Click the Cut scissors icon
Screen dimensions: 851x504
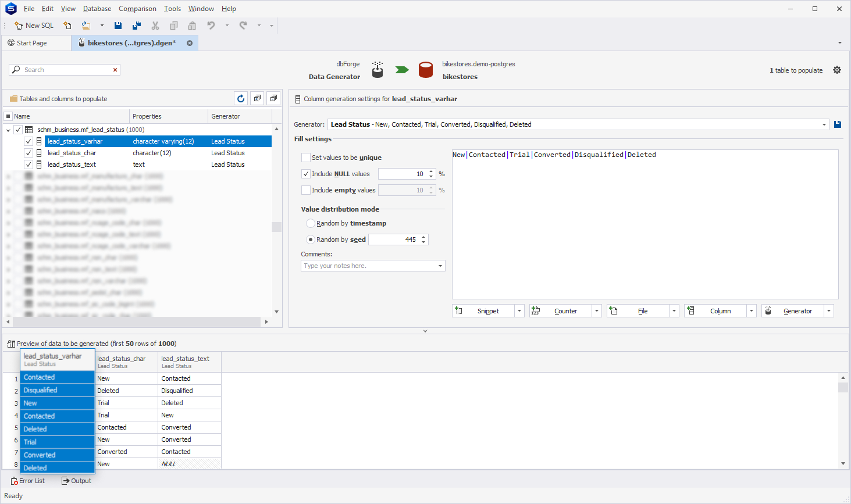click(x=155, y=26)
